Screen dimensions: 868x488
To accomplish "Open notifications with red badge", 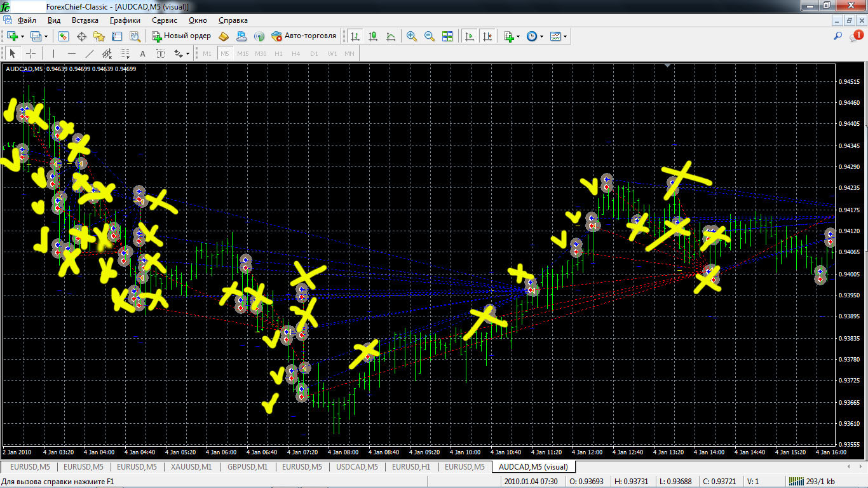I will pyautogui.click(x=857, y=36).
